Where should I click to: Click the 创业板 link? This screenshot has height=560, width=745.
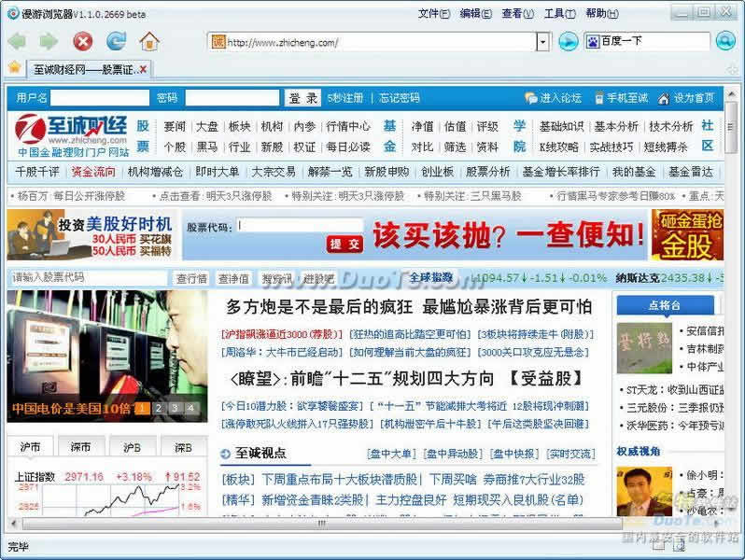pos(437,172)
